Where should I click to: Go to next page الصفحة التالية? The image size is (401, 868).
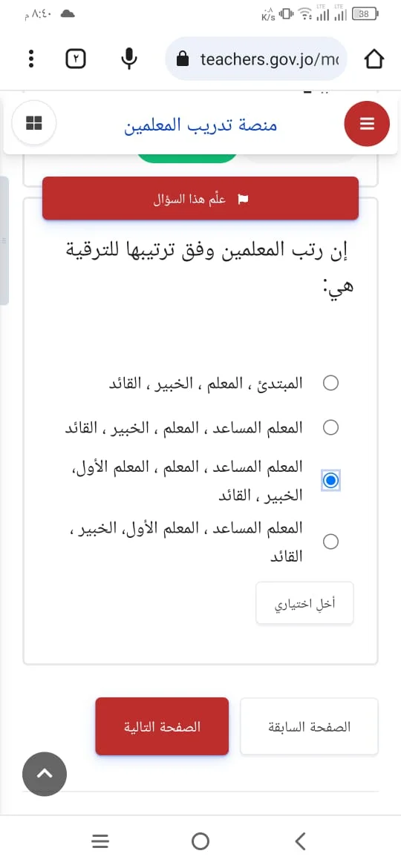(162, 726)
